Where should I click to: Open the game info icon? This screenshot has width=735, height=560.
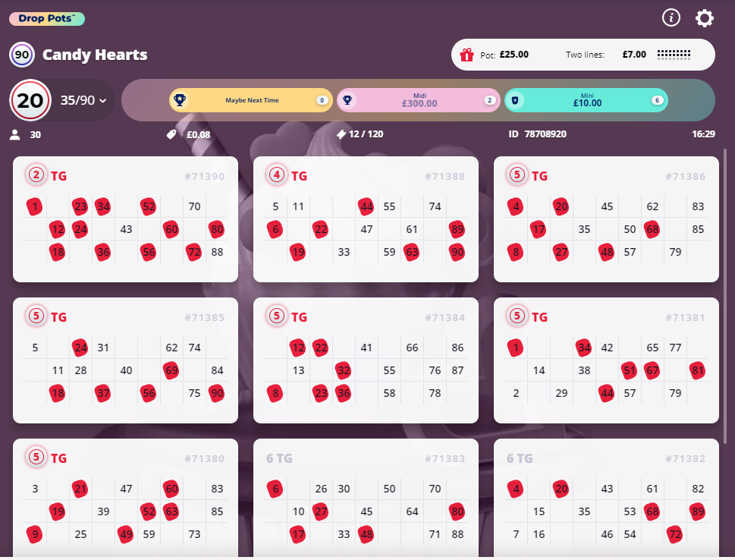[671, 18]
